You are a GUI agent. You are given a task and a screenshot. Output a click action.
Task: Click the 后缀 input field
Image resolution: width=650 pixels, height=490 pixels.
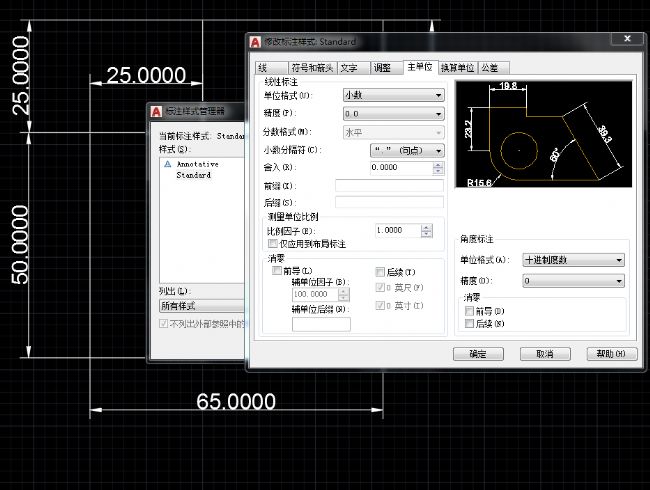[389, 202]
